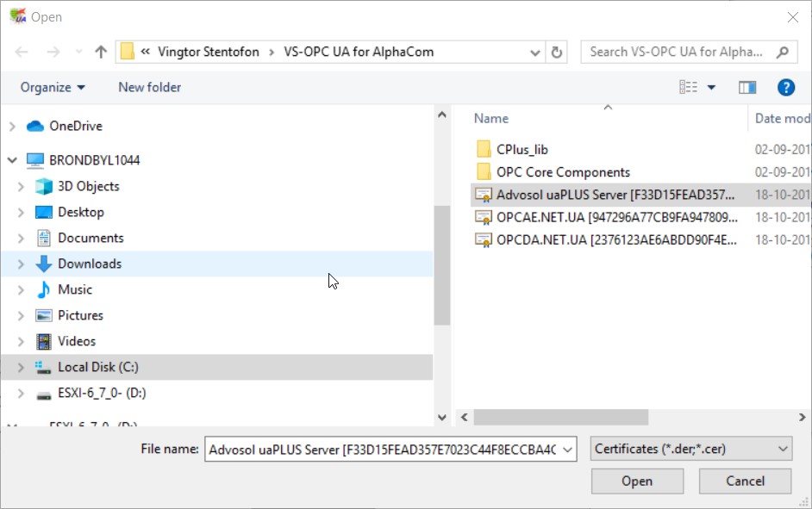Image resolution: width=812 pixels, height=509 pixels.
Task: Click the Help question mark icon
Action: [x=785, y=87]
